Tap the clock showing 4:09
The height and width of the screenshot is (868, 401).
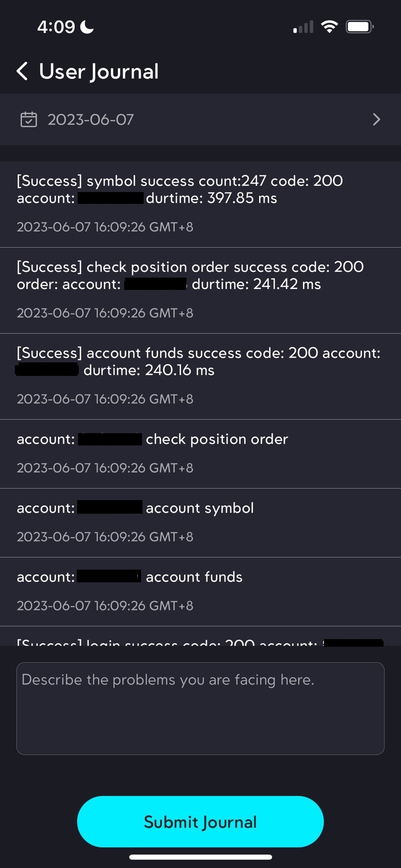click(56, 26)
